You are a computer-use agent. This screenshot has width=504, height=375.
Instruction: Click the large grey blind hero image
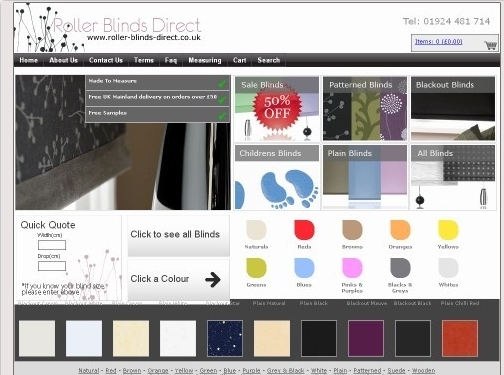[123, 142]
